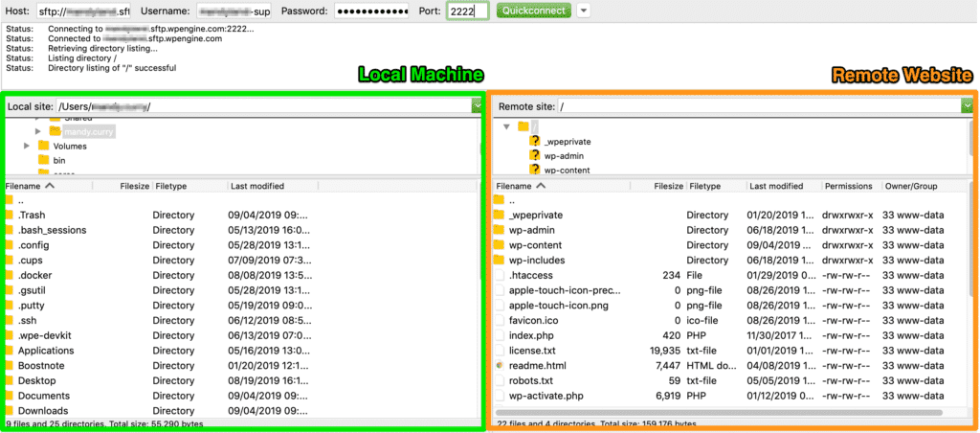Select the .ssh folder icon

click(9, 321)
